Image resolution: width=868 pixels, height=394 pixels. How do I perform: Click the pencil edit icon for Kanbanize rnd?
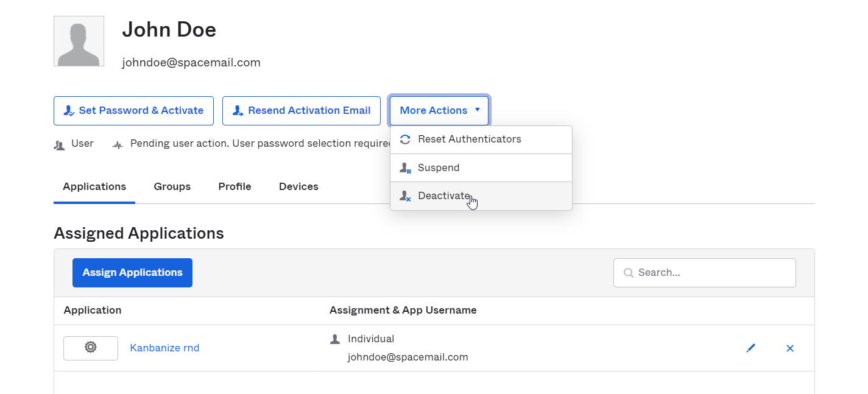[750, 348]
